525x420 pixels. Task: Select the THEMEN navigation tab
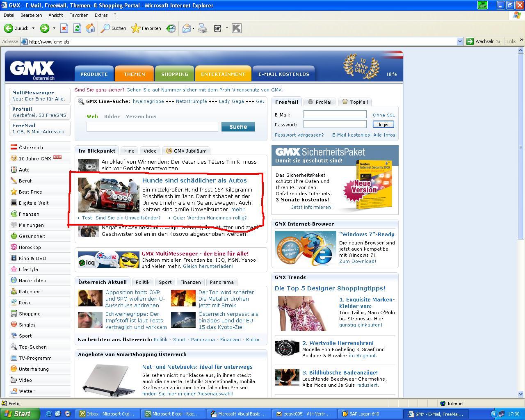point(135,74)
